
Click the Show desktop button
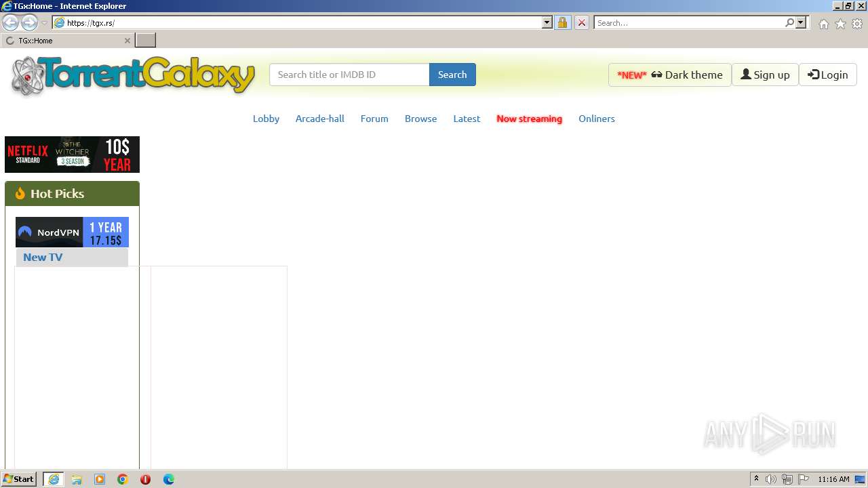click(861, 479)
